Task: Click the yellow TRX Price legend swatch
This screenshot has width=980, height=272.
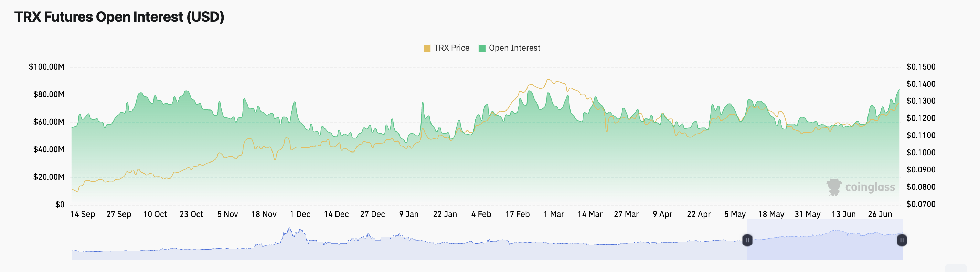Action: tap(427, 48)
